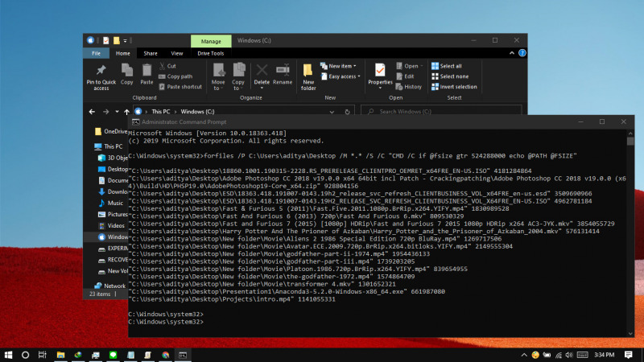Click Copy path in the ribbon

(x=175, y=76)
